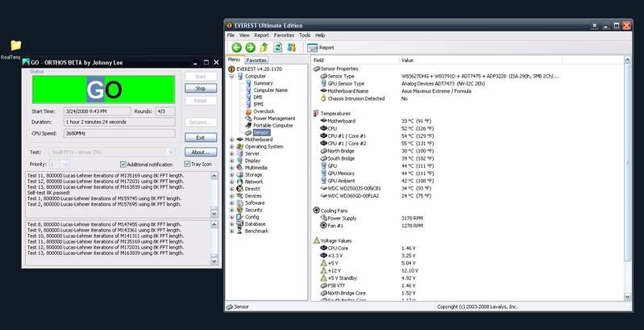Select the Sensor item under Computer

coord(260,132)
